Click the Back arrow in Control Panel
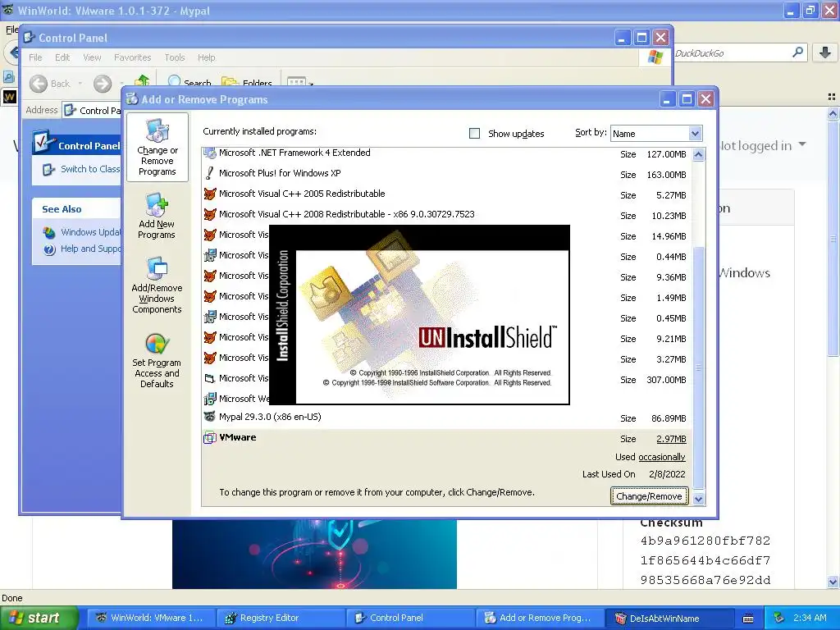This screenshot has width=840, height=630. pyautogui.click(x=38, y=84)
